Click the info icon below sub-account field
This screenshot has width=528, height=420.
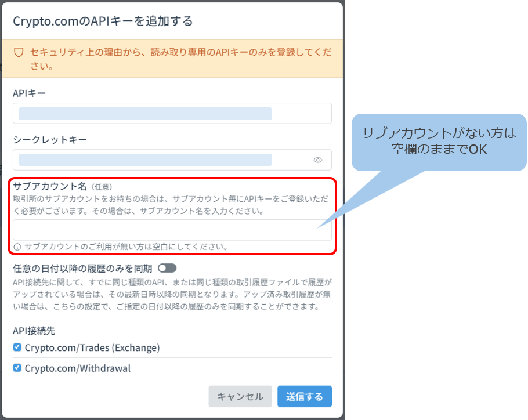(17, 247)
